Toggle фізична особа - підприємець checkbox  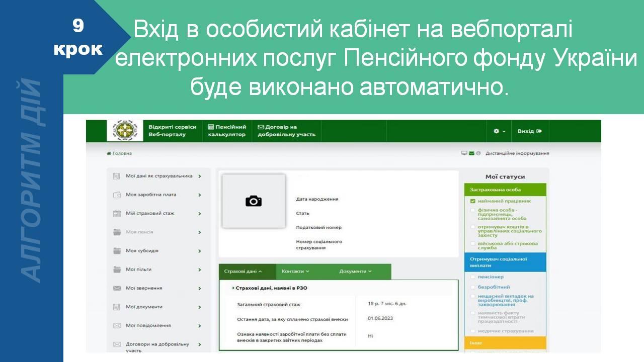[473, 210]
